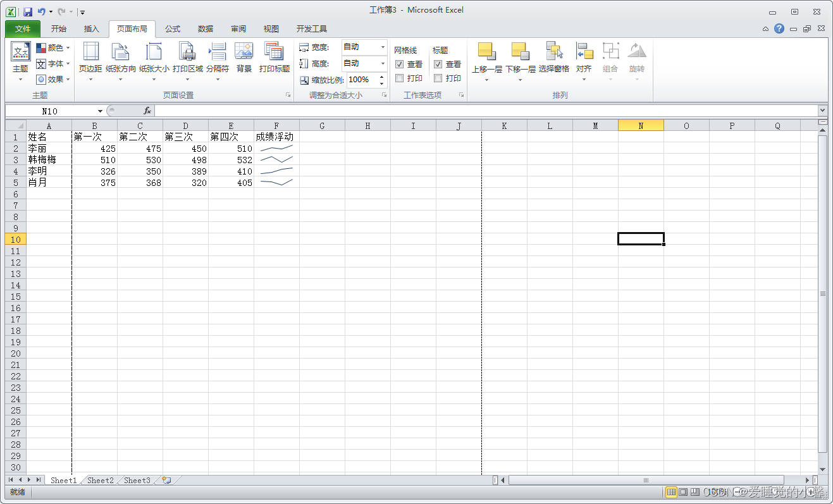This screenshot has height=504, width=833.
Task: Select column F header
Action: point(276,125)
